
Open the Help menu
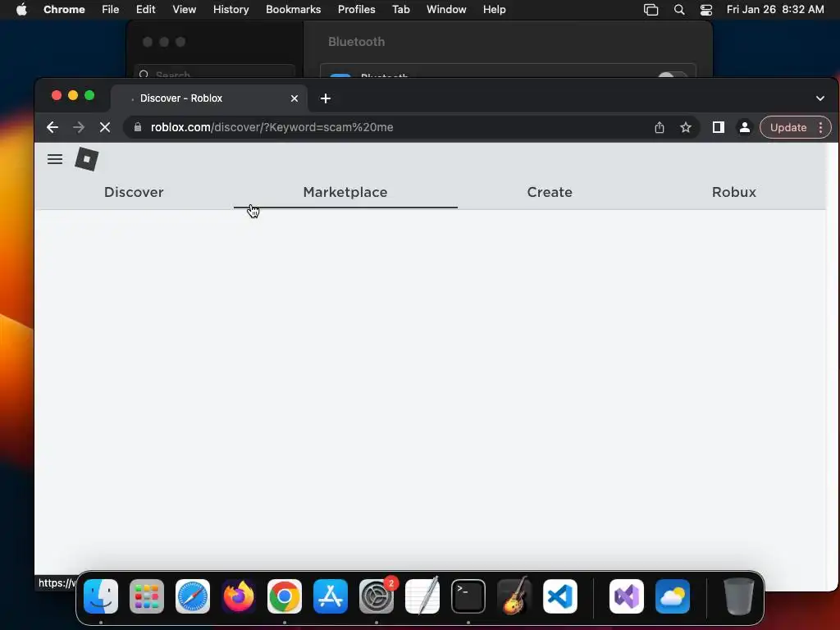coord(494,10)
